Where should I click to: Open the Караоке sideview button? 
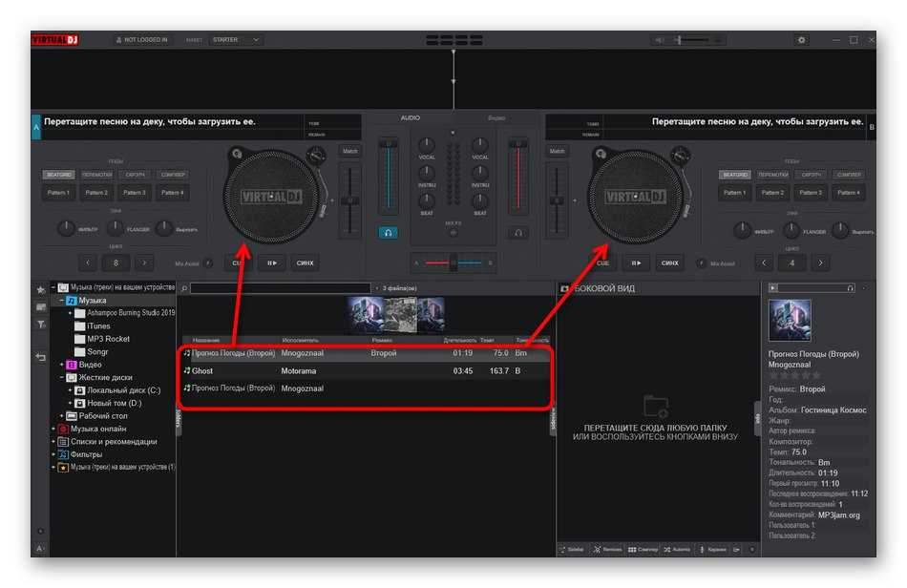(712, 549)
